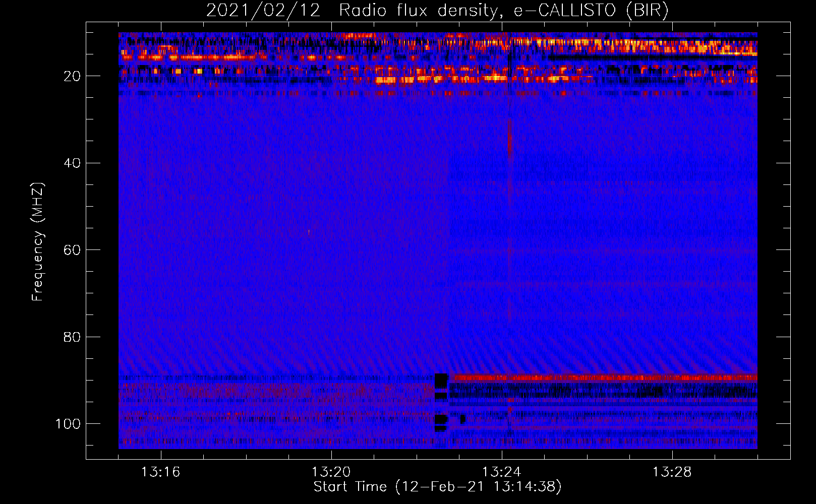This screenshot has height=504, width=816.
Task: Click the '13:16' time tick label
Action: pyautogui.click(x=160, y=472)
